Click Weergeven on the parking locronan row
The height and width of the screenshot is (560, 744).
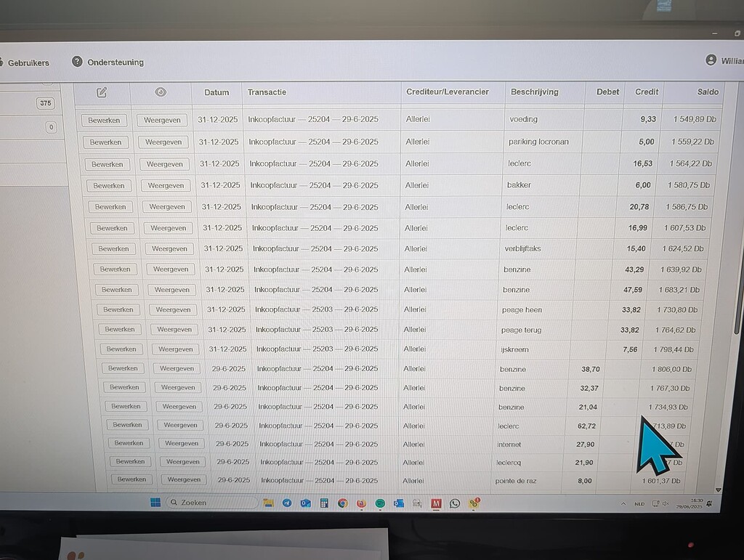(163, 142)
